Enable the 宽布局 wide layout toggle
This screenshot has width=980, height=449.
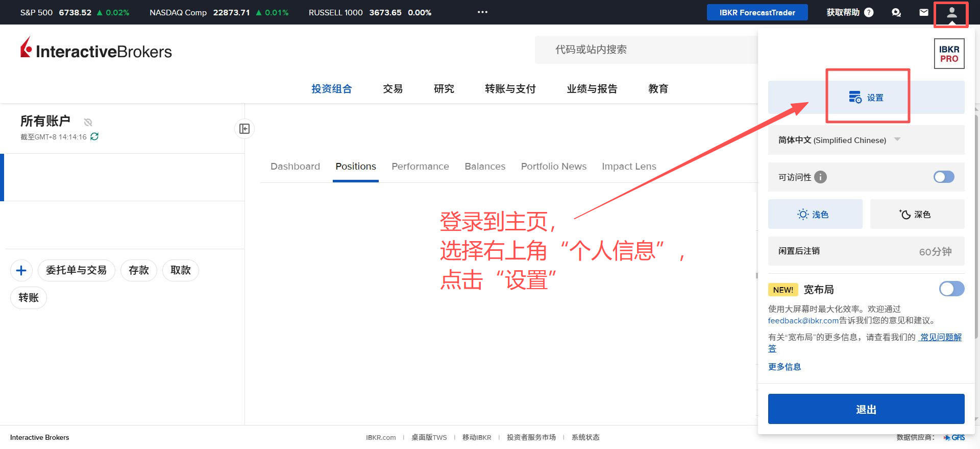[x=951, y=289]
